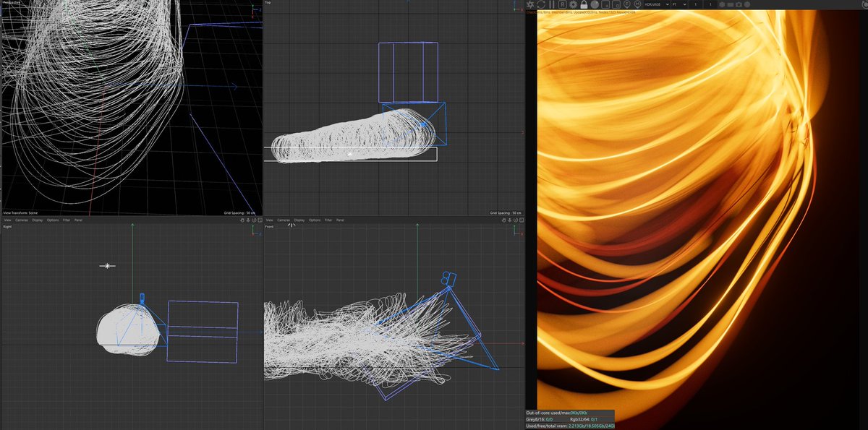Image resolution: width=868 pixels, height=430 pixels.
Task: Open Octane settings gear icon
Action: tap(573, 4)
